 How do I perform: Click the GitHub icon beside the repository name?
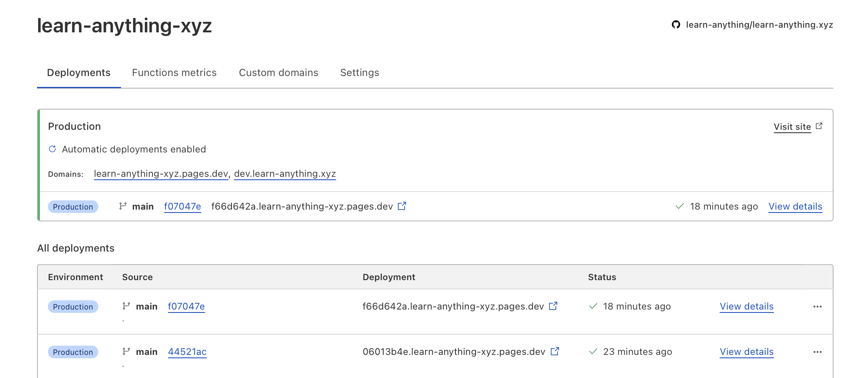coord(676,25)
